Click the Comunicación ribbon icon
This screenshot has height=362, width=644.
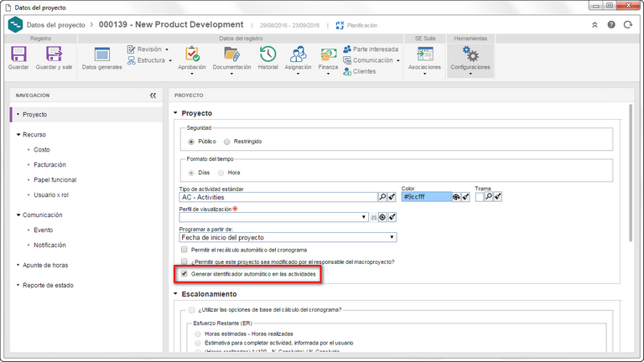coord(347,60)
